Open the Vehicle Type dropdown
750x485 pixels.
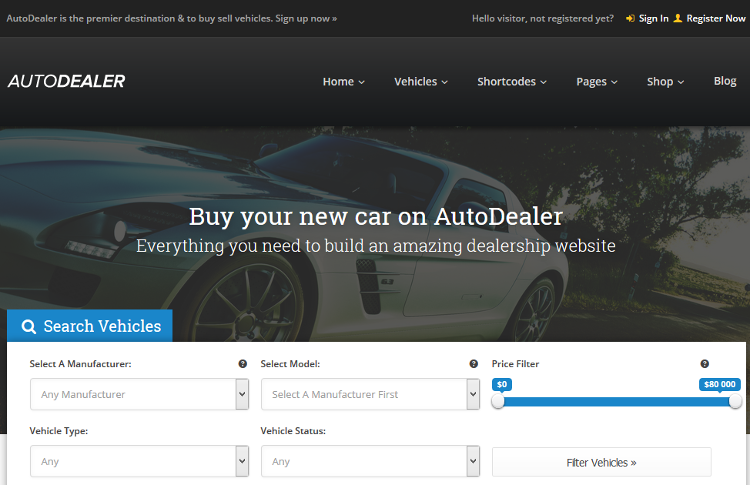pyautogui.click(x=139, y=461)
